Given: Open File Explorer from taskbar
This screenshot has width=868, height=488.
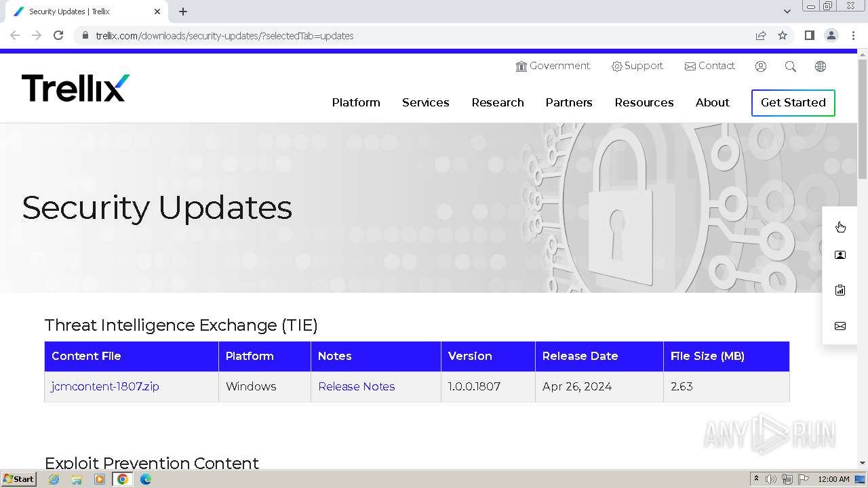Looking at the screenshot, I should (77, 479).
